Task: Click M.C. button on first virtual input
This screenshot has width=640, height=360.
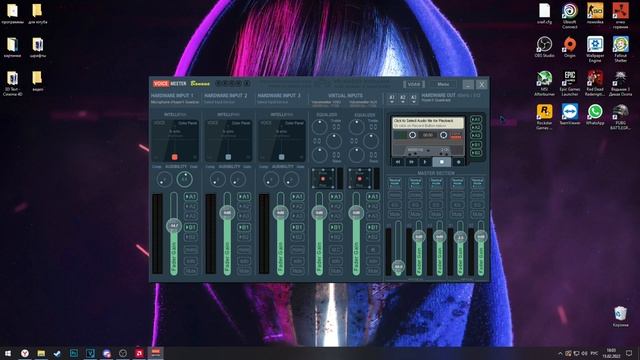Action: pos(336,249)
